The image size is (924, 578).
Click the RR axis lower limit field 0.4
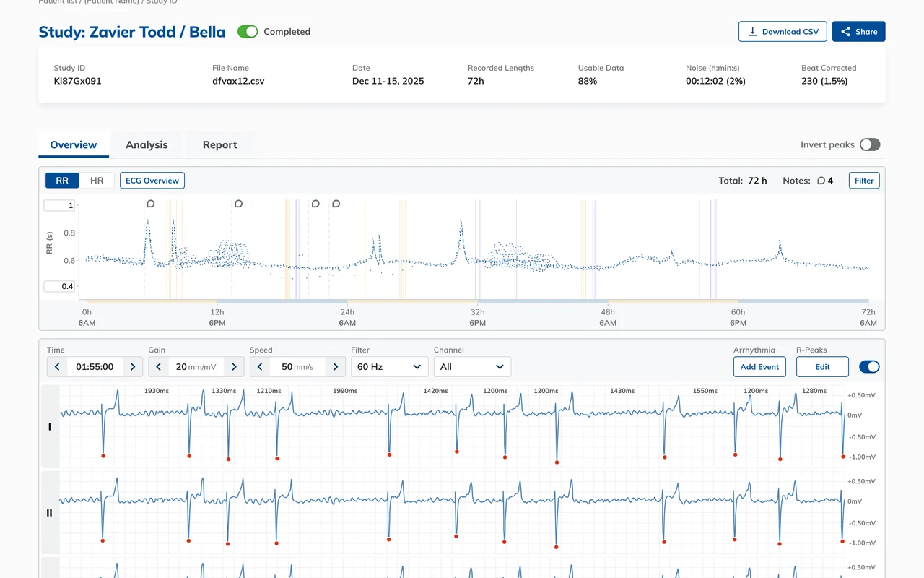coord(59,287)
